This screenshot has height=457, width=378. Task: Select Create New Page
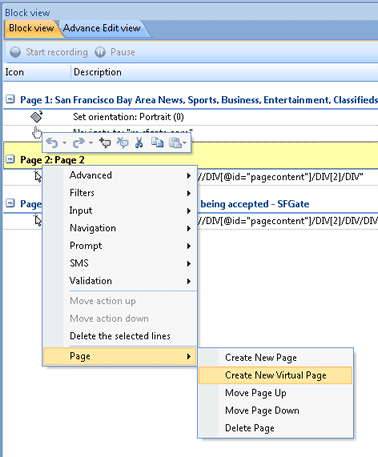275,358
